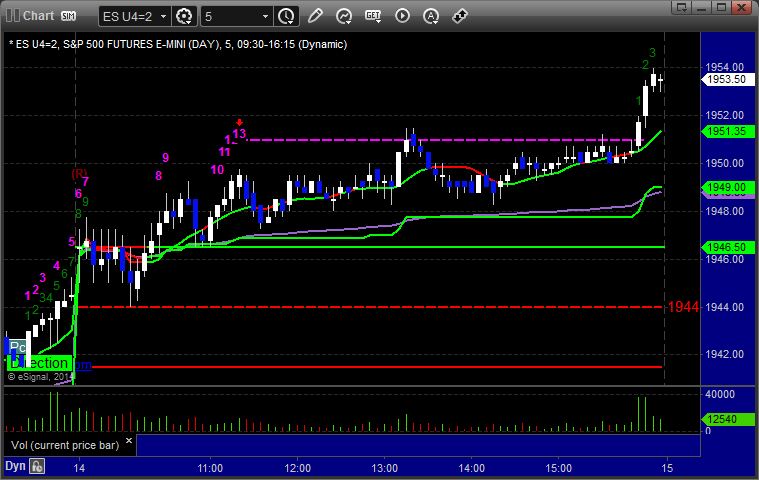Click the SIM mode badge
The height and width of the screenshot is (480, 759).
pyautogui.click(x=68, y=16)
